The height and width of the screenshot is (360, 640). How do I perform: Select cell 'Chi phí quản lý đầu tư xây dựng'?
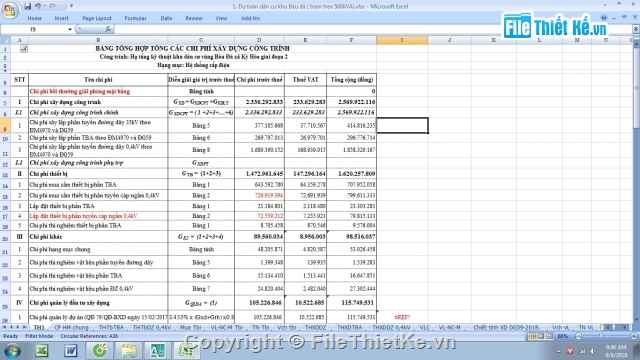click(98, 303)
